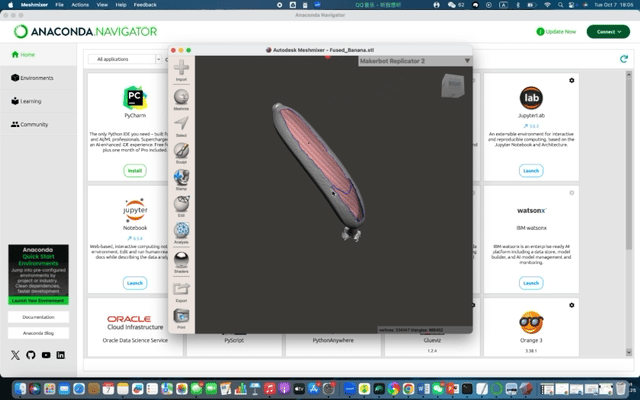The image size is (640, 400).
Task: Click the Export icon in Meshmixer
Action: 181,291
